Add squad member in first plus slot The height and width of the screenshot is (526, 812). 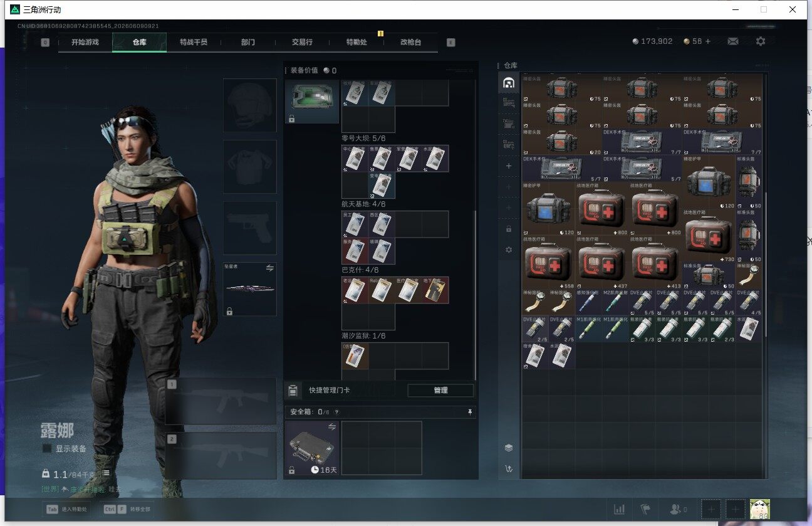[x=710, y=509]
